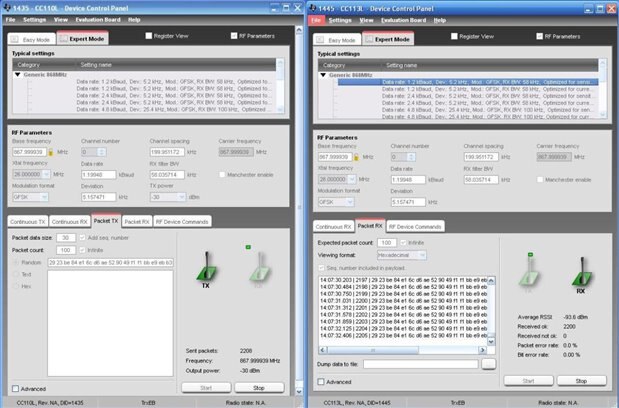This screenshot has height=408, width=619.
Task: Toggle Register View checkbox in CC113L window
Action: 454,36
